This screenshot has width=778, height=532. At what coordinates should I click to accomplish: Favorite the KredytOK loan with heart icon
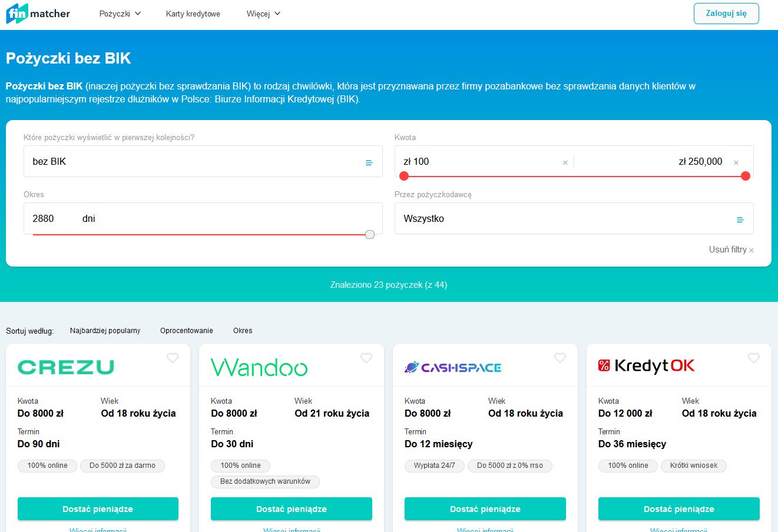[754, 358]
